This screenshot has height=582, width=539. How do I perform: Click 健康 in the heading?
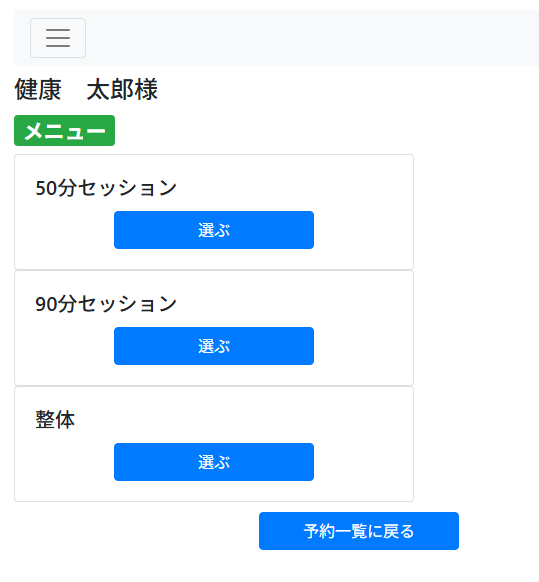coord(38,89)
